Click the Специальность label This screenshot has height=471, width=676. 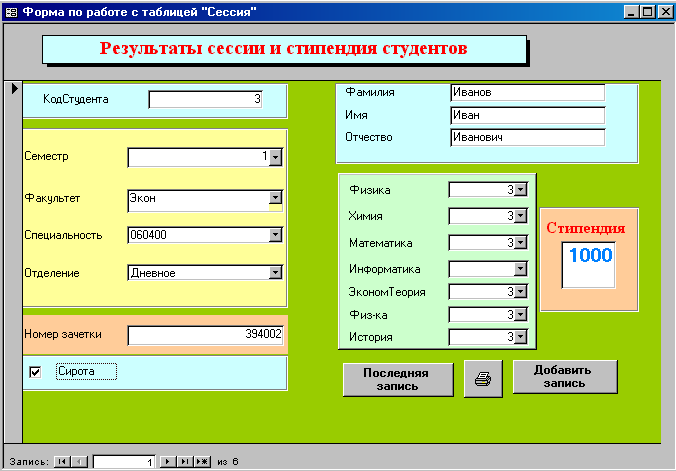(x=63, y=235)
